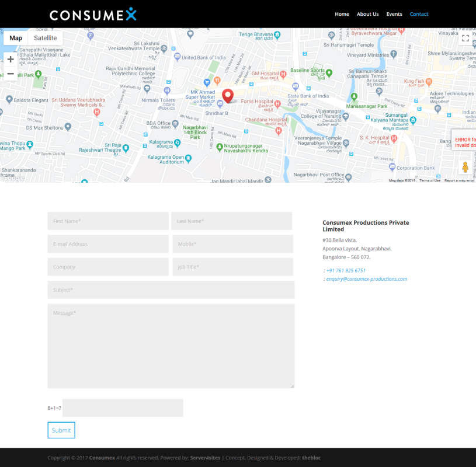The image size is (476, 467).
Task: Toggle fullscreen map view
Action: pos(465,38)
